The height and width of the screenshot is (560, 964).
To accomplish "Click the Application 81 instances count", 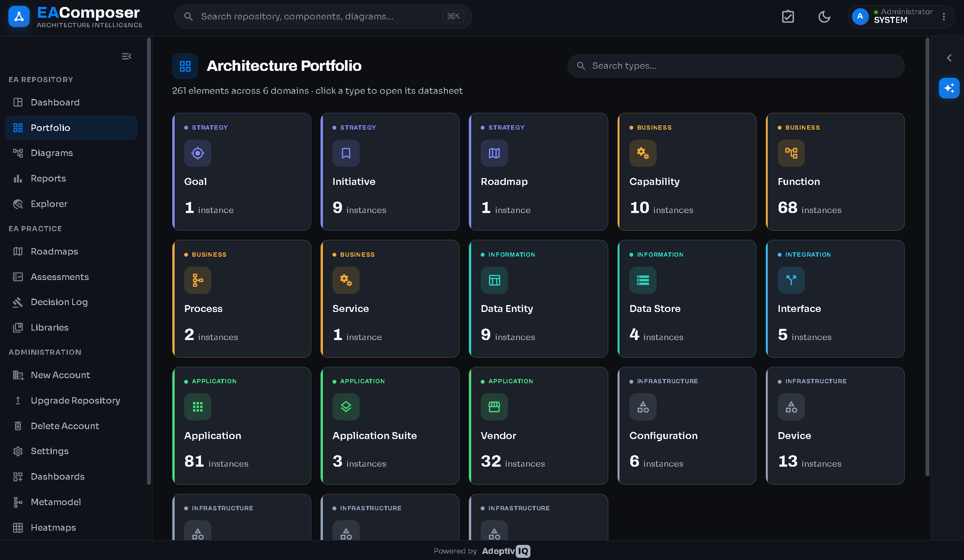I will (x=216, y=461).
